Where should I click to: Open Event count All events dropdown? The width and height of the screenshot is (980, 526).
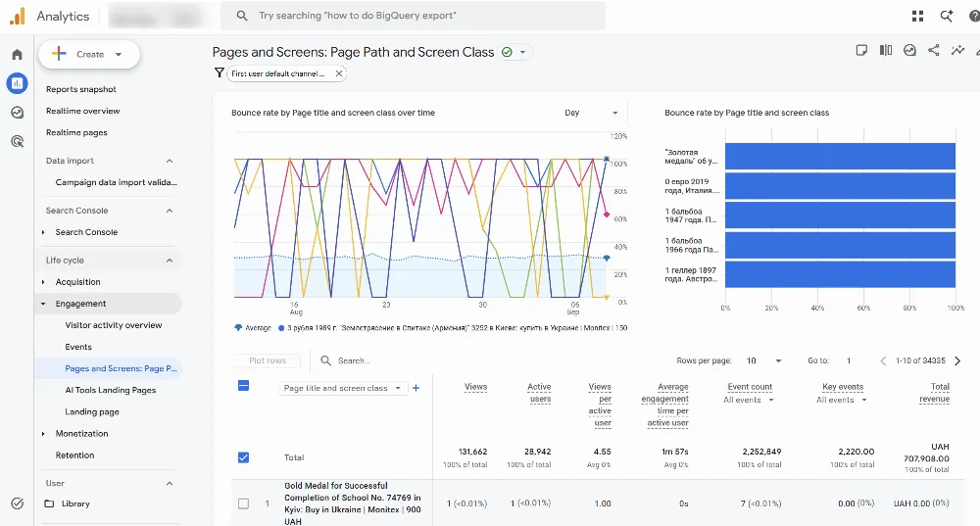click(x=749, y=400)
